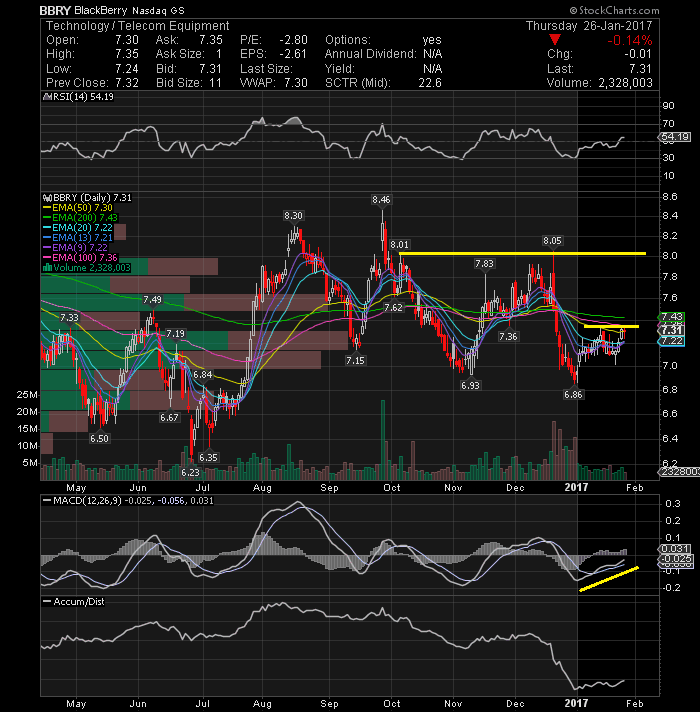Click the Options value yes
Image resolution: width=700 pixels, height=712 pixels.
(x=432, y=40)
